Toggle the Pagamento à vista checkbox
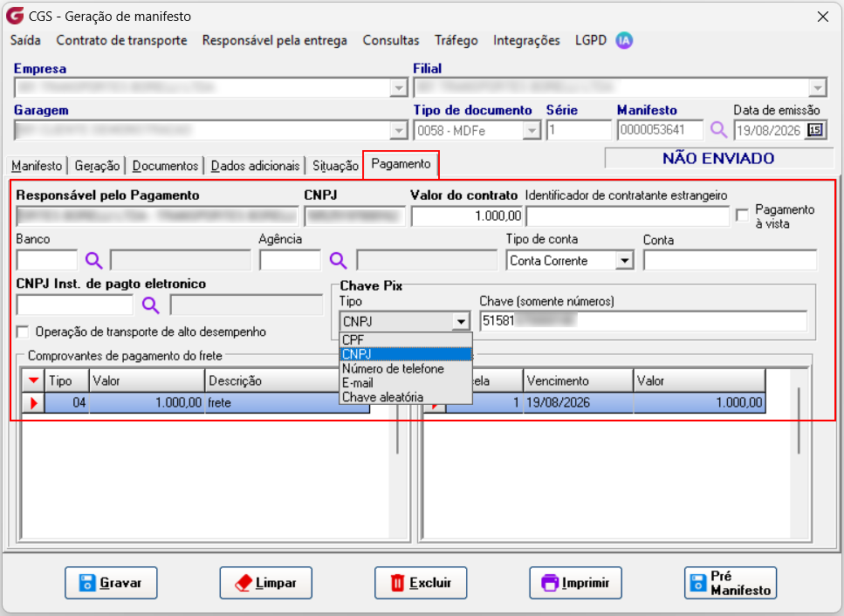 [742, 216]
